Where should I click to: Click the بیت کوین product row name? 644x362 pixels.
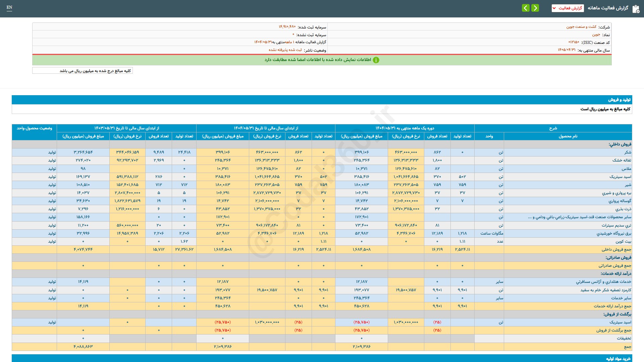[x=623, y=241]
